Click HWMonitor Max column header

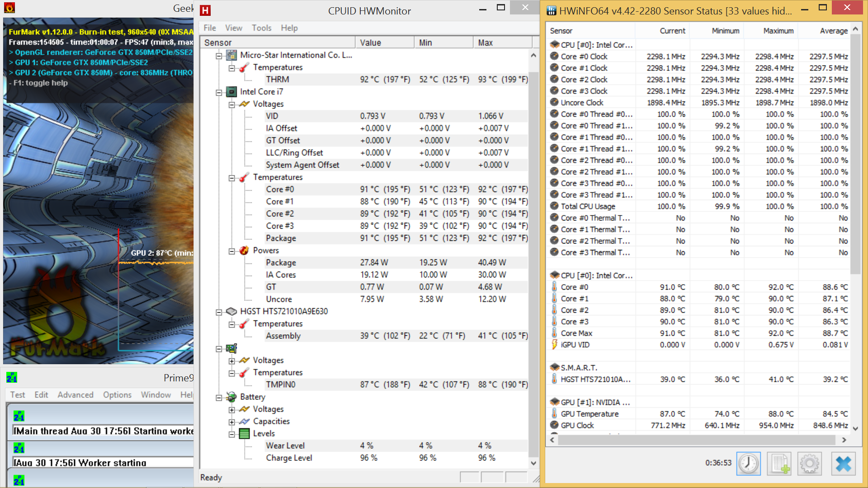(503, 42)
